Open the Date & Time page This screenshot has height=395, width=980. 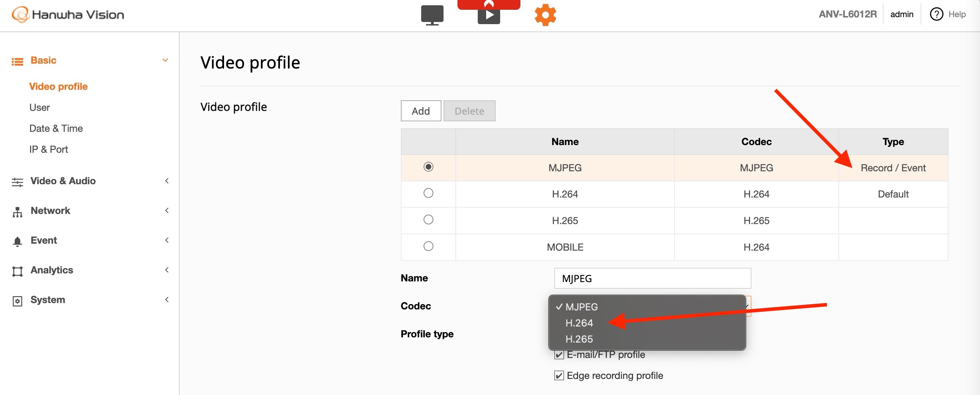tap(56, 128)
